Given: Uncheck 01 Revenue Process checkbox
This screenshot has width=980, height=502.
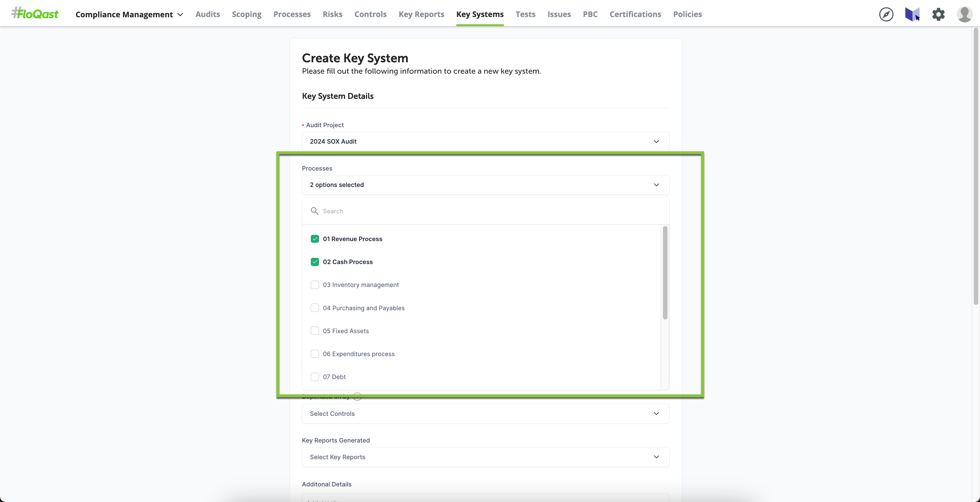Looking at the screenshot, I should click(315, 239).
